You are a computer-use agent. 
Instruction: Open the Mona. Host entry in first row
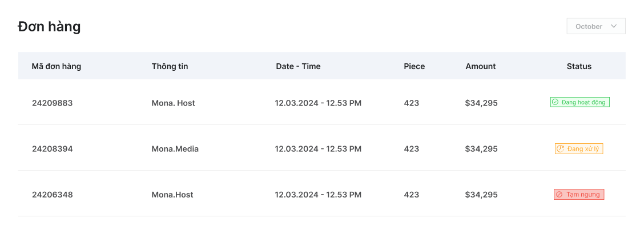click(x=173, y=103)
